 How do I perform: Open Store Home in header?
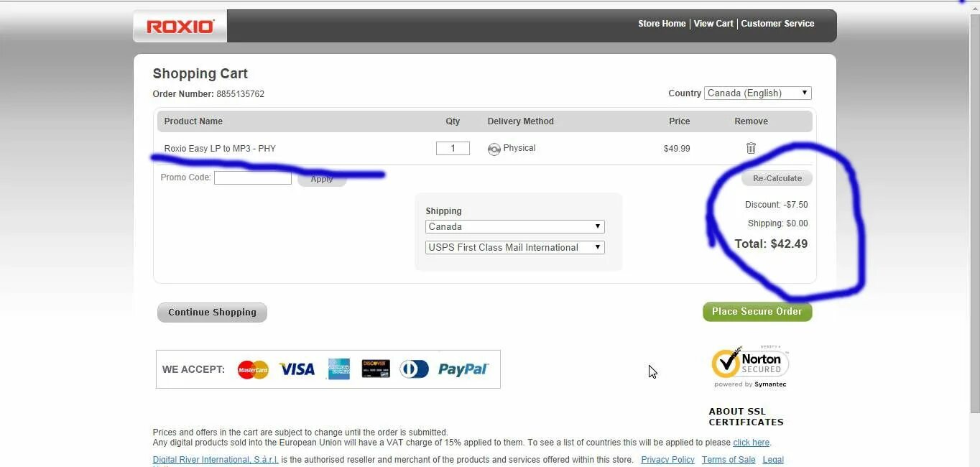(x=662, y=24)
